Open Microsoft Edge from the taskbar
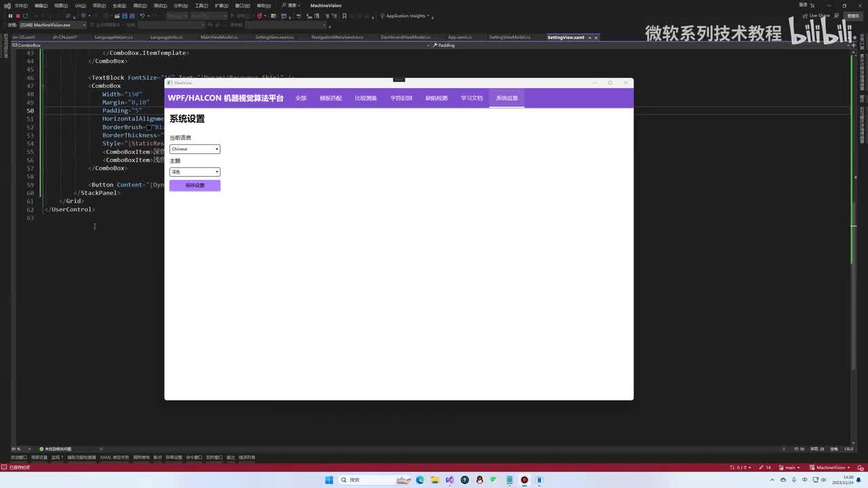868x488 pixels. pos(420,480)
